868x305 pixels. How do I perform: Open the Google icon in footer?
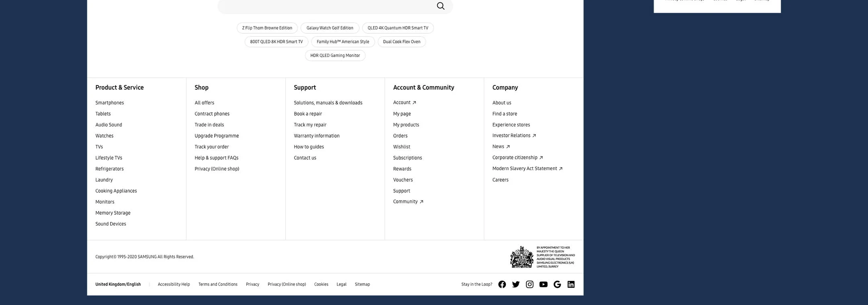[x=557, y=285]
